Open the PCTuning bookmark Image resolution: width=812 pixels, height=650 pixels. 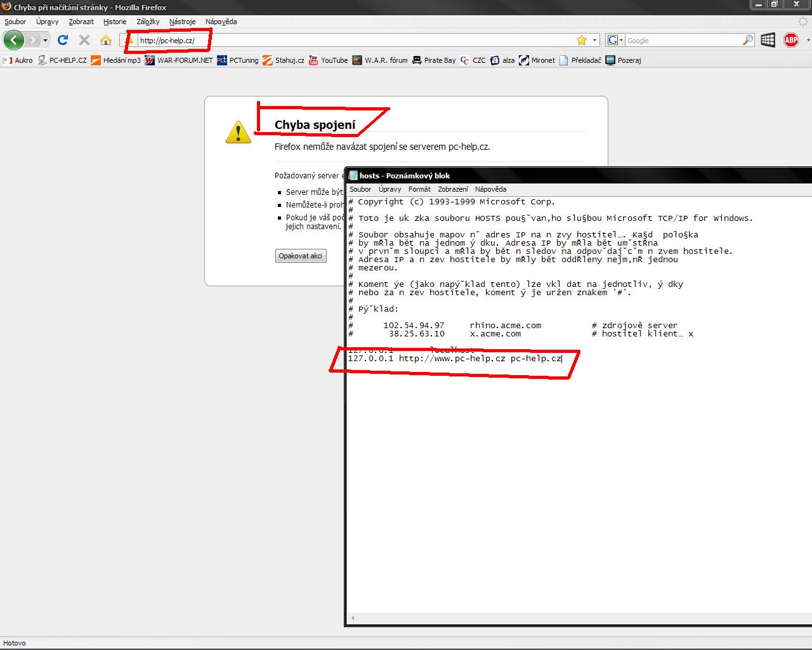point(238,60)
